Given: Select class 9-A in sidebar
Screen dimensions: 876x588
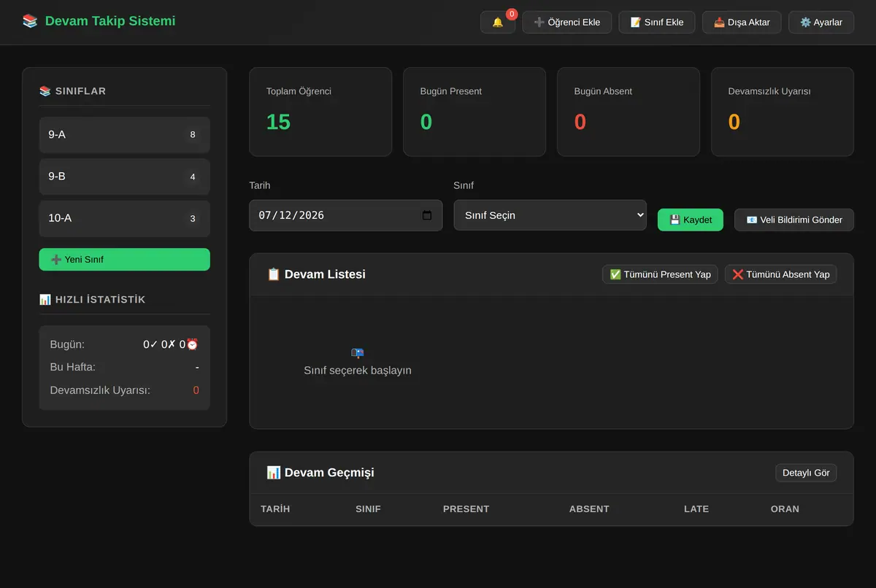Looking at the screenshot, I should (124, 134).
